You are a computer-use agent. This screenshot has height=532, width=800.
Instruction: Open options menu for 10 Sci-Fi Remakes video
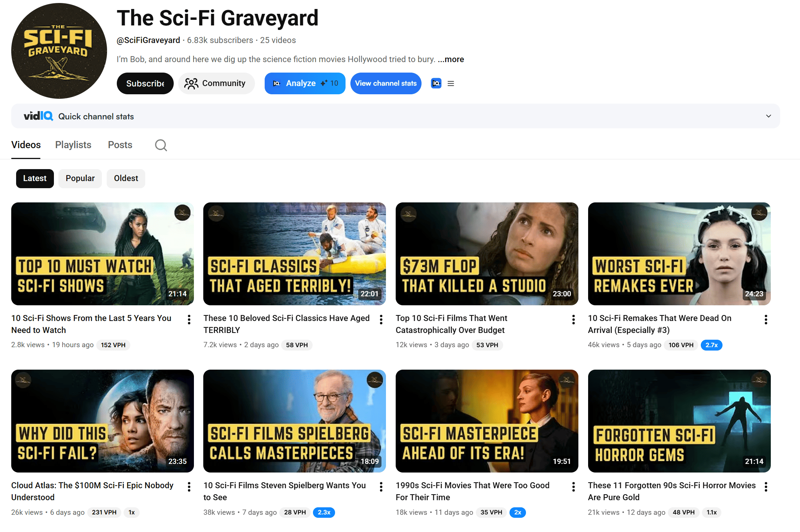click(x=766, y=319)
